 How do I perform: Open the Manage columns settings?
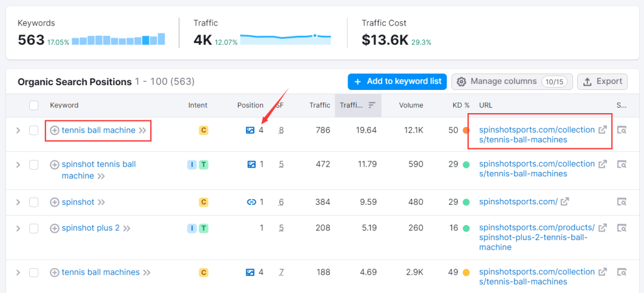click(x=512, y=82)
